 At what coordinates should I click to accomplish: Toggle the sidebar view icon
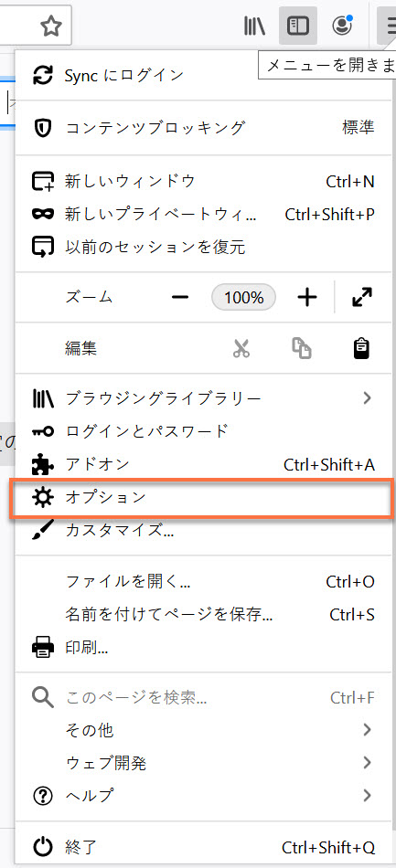298,26
